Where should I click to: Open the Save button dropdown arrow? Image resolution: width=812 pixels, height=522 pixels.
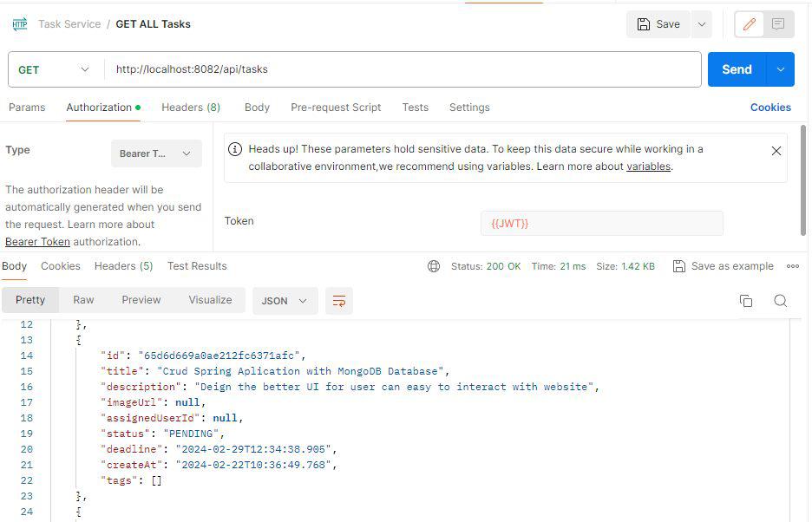pos(701,23)
